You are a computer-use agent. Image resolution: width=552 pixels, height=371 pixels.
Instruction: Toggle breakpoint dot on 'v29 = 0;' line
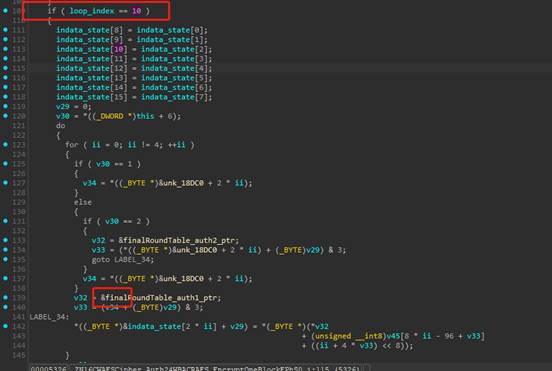(x=6, y=106)
